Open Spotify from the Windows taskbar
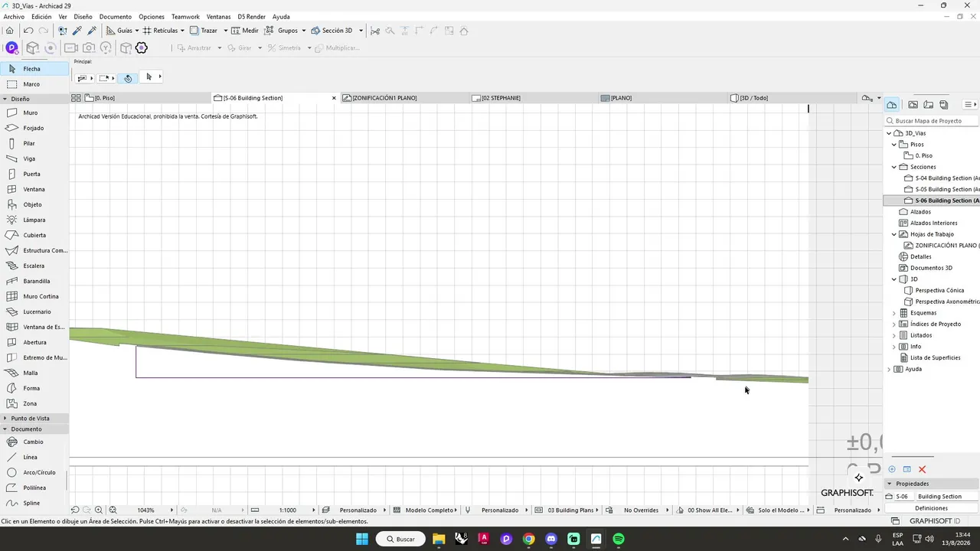 pyautogui.click(x=619, y=539)
